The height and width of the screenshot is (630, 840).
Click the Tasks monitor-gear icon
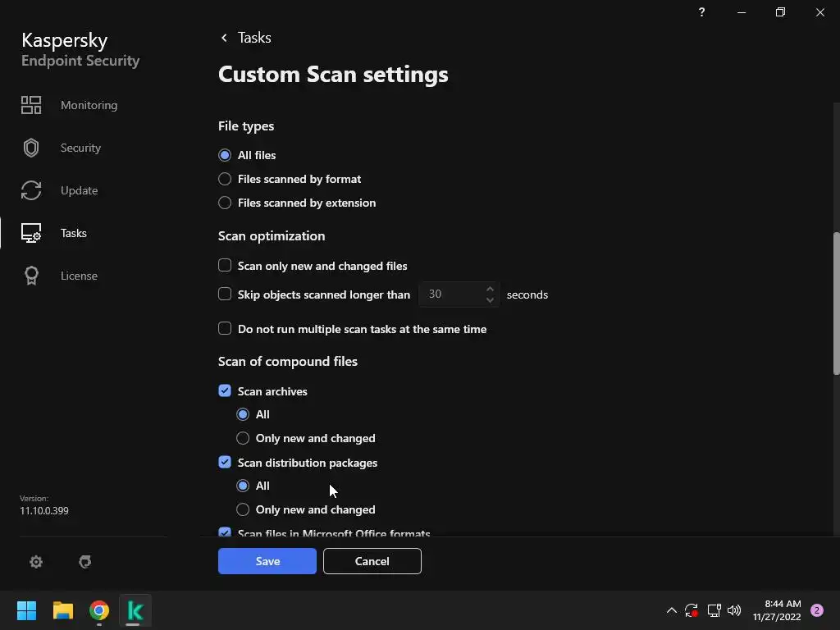point(31,233)
